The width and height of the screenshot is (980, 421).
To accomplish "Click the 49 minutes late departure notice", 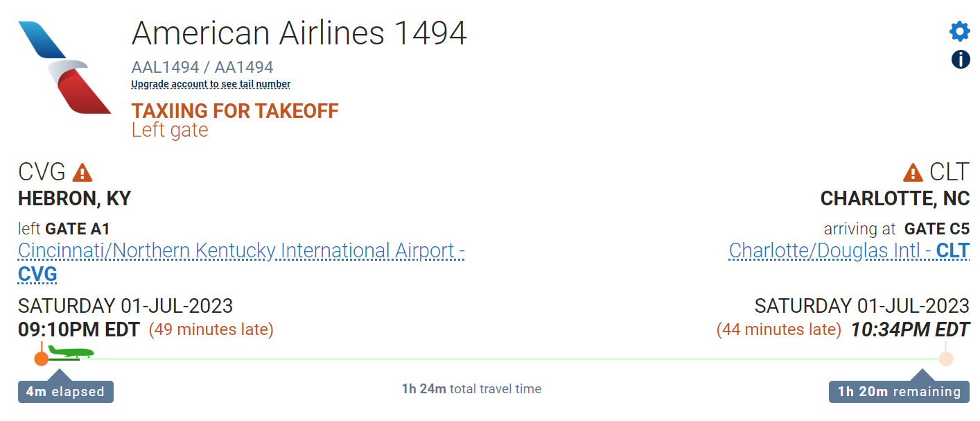I will click(211, 329).
